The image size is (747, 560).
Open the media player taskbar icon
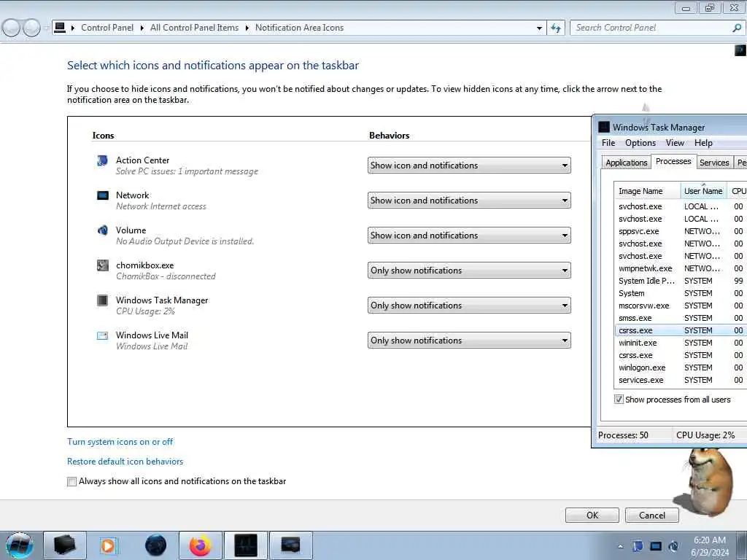pos(109,545)
